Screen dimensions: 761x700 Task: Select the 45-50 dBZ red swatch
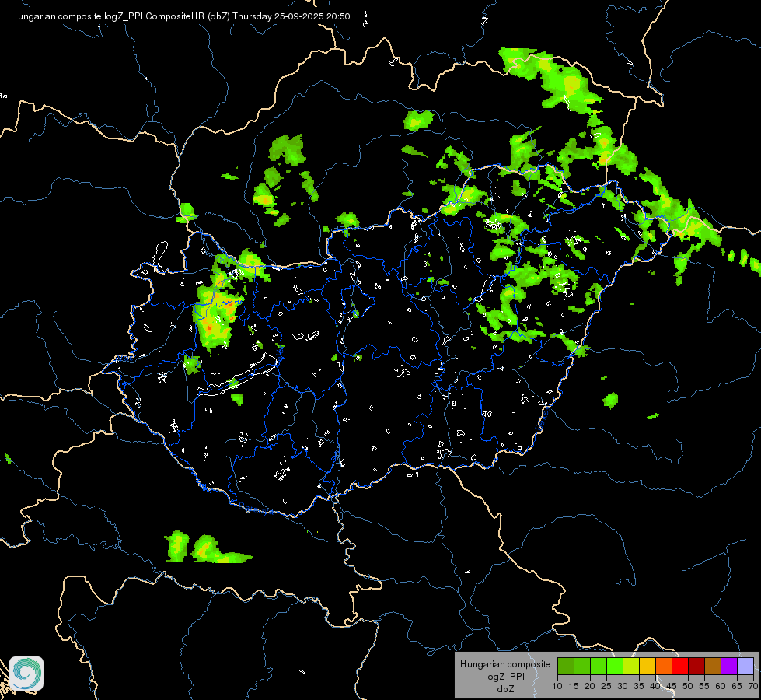[680, 666]
